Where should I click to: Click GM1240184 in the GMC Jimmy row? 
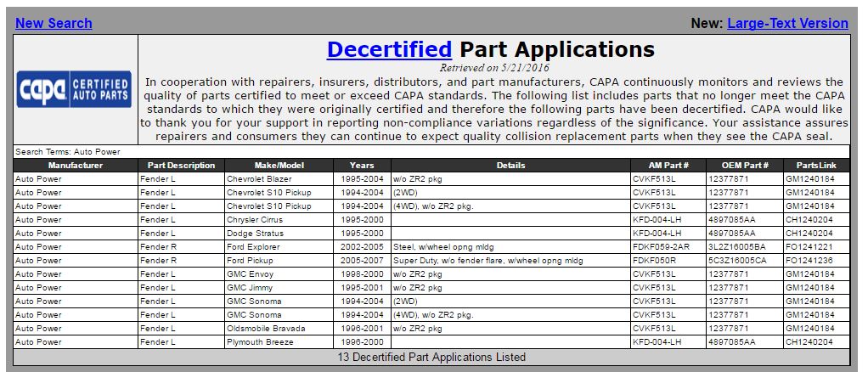[x=816, y=288]
